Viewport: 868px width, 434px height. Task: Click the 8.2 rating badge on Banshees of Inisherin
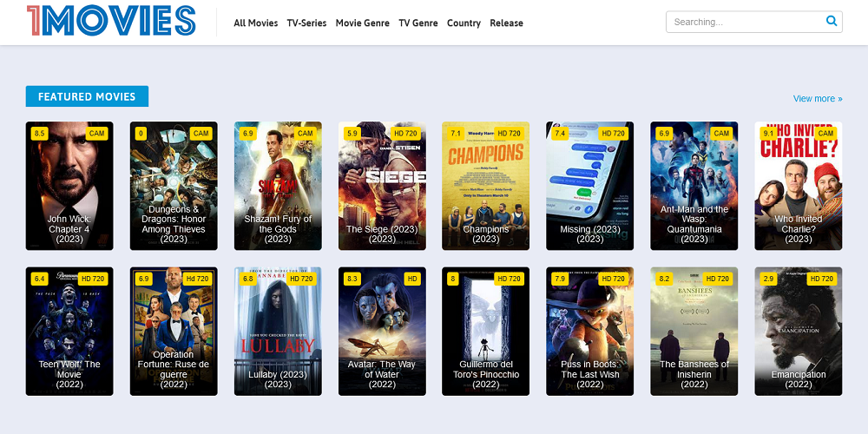pyautogui.click(x=664, y=279)
